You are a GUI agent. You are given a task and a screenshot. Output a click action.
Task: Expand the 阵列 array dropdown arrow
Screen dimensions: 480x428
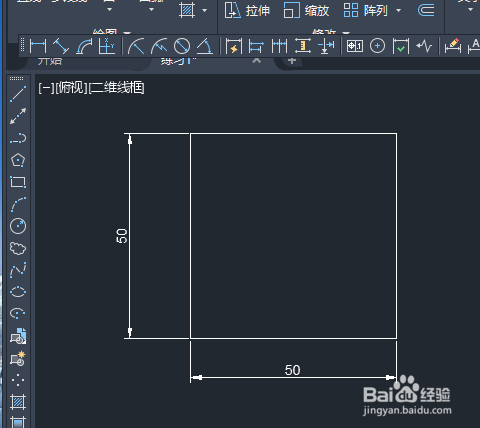pyautogui.click(x=398, y=10)
